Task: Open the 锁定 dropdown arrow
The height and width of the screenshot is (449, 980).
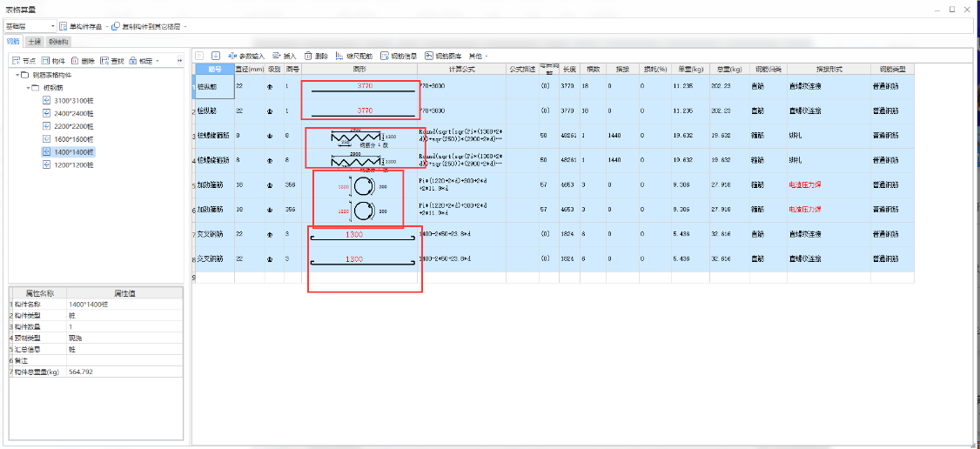Action: click(x=158, y=61)
